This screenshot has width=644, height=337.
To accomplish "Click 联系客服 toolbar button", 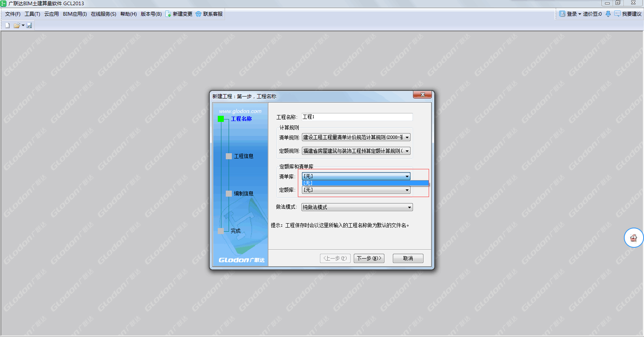I will click(x=209, y=14).
